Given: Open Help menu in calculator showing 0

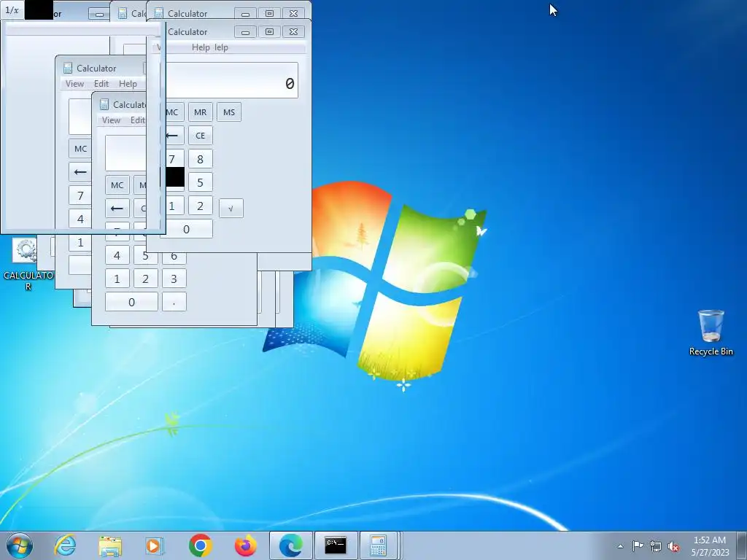Looking at the screenshot, I should tap(201, 47).
